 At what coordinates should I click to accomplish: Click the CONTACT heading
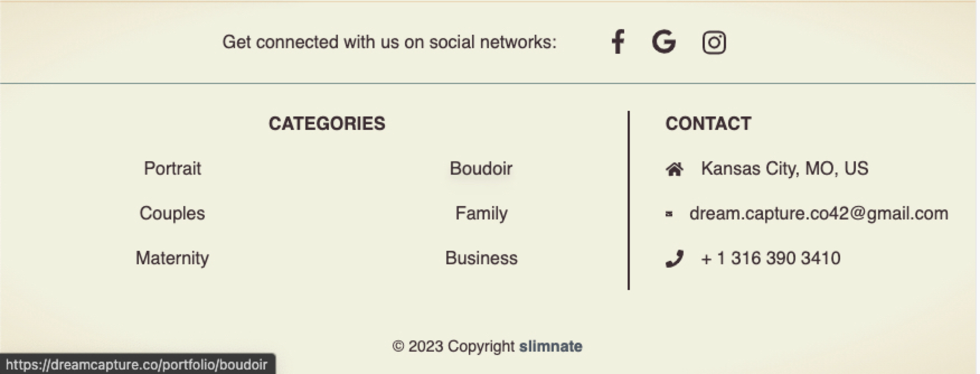[x=708, y=124]
